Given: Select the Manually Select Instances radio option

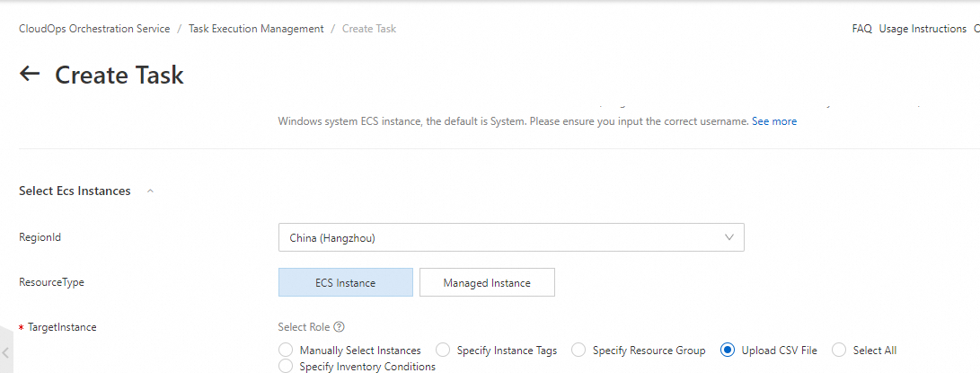Looking at the screenshot, I should click(286, 351).
